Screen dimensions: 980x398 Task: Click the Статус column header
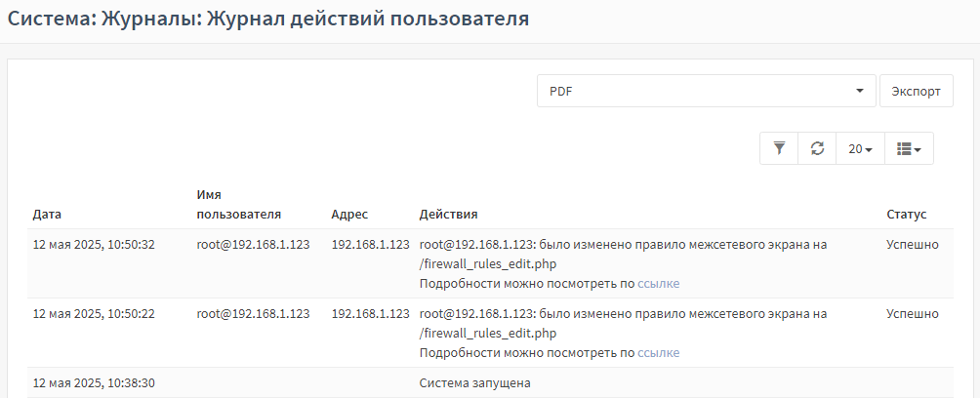906,215
